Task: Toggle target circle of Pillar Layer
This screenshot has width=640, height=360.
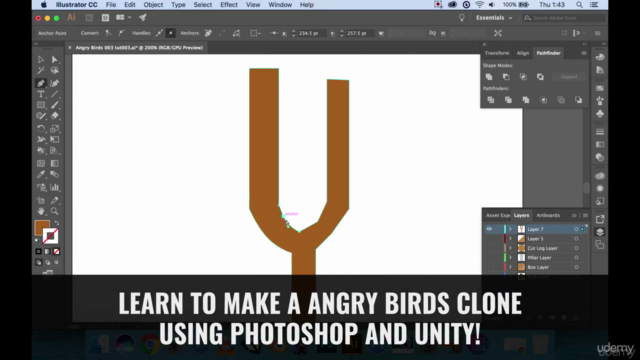Action: coord(576,258)
